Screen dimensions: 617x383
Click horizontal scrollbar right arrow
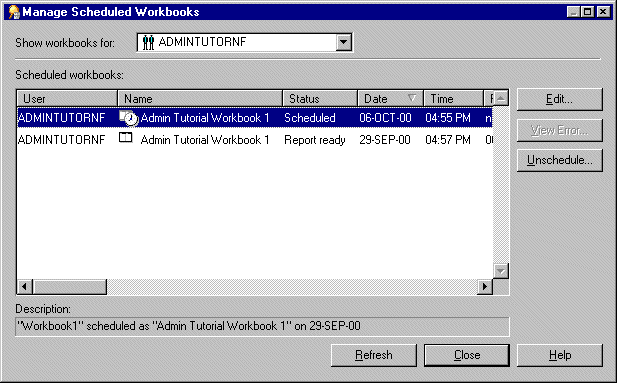(485, 287)
